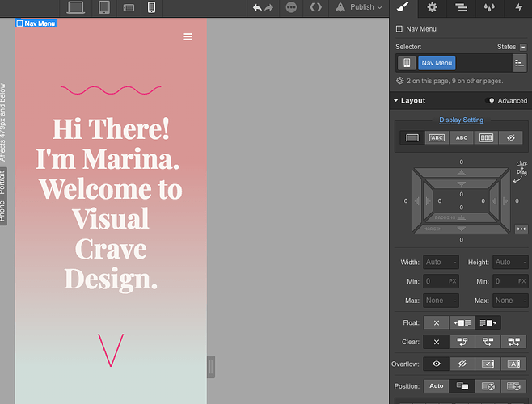Switch to tablet device preview
Viewport: 532px width, 404px height.
(x=104, y=7)
